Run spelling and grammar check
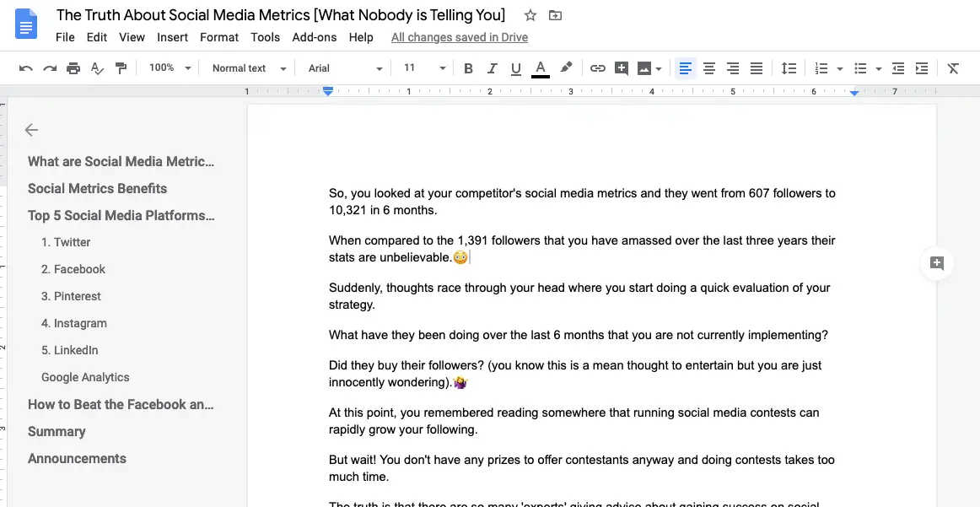 point(97,68)
